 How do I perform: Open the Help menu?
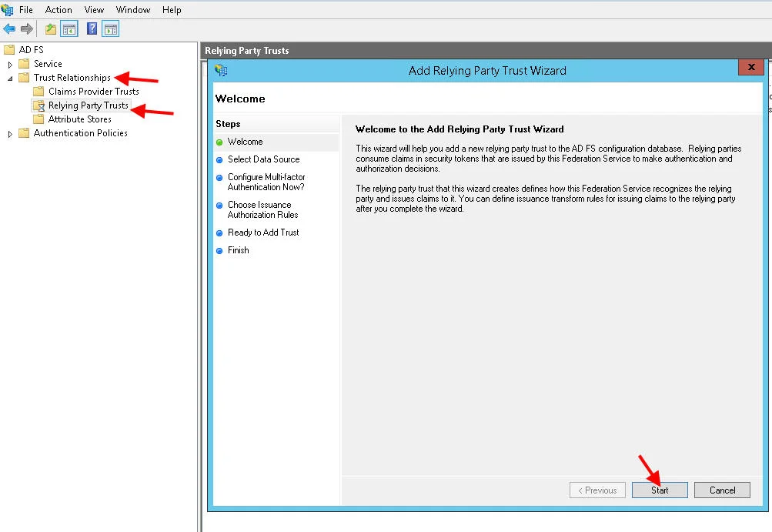point(172,10)
